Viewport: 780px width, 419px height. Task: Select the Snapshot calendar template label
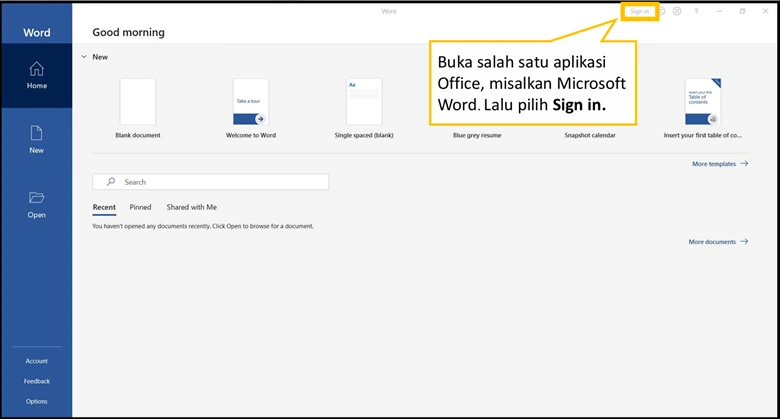pyautogui.click(x=590, y=135)
